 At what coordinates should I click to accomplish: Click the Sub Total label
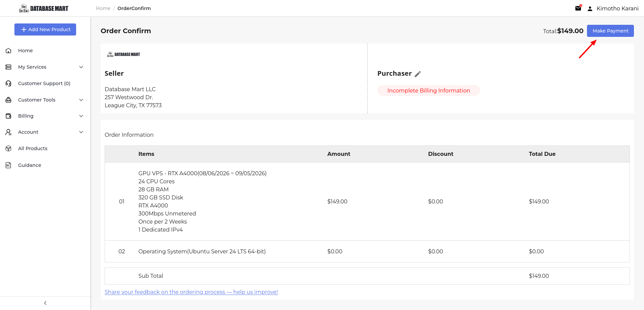[x=151, y=276]
